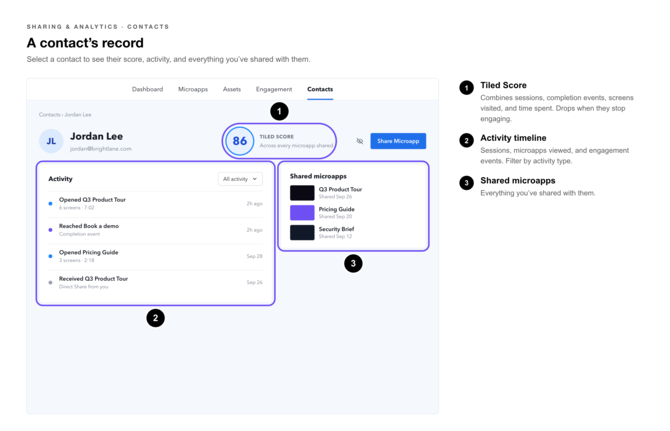
Task: Click the jordan@brightlane.com email address
Action: coord(101,149)
